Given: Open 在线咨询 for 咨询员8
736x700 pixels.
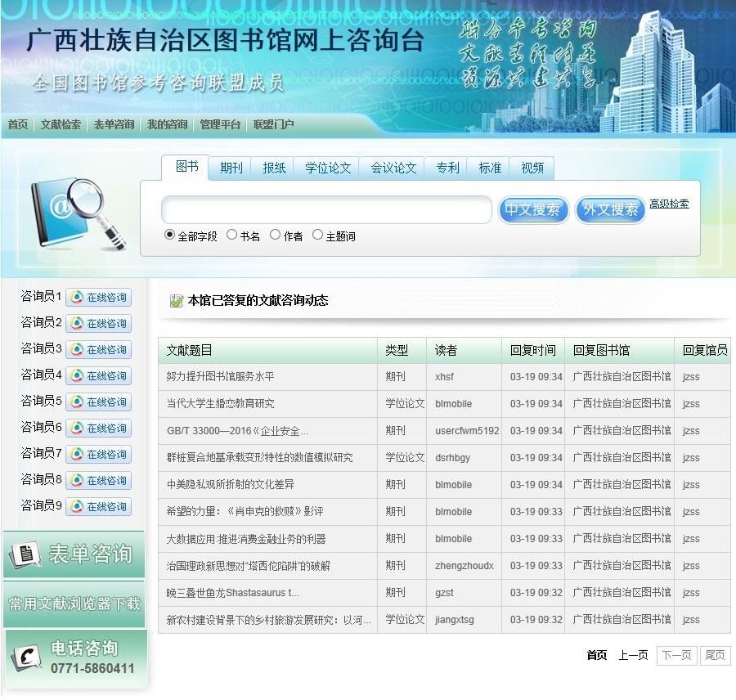Looking at the screenshot, I should coord(99,480).
